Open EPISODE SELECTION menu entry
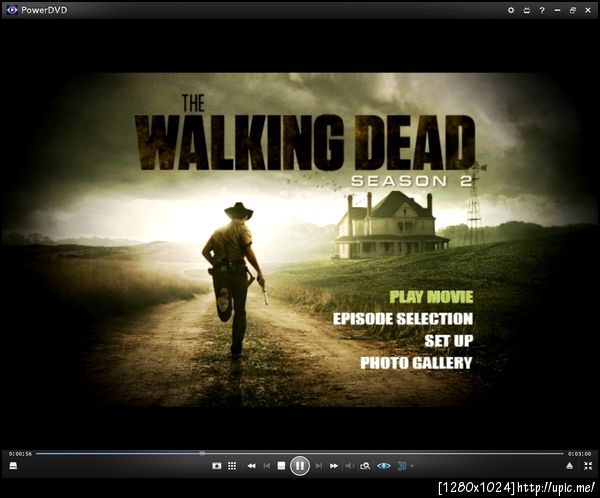Screen dimensions: 600x498 pyautogui.click(x=403, y=319)
